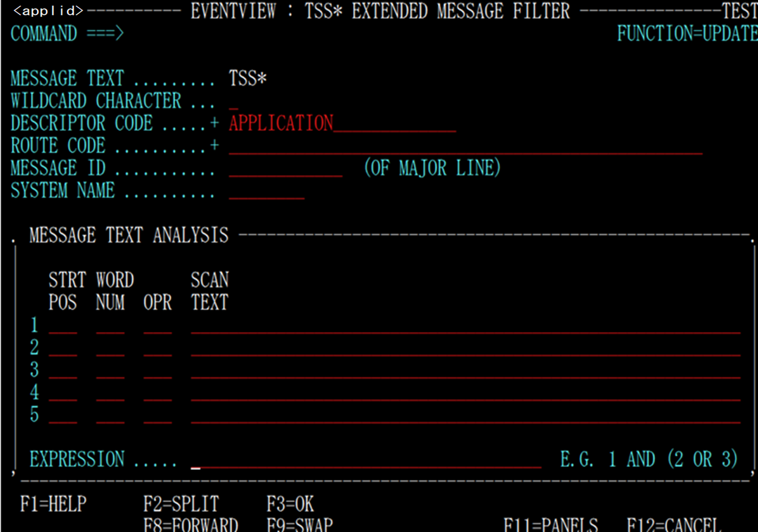Click row 3 OPR field
The height and width of the screenshot is (532, 758).
point(158,370)
